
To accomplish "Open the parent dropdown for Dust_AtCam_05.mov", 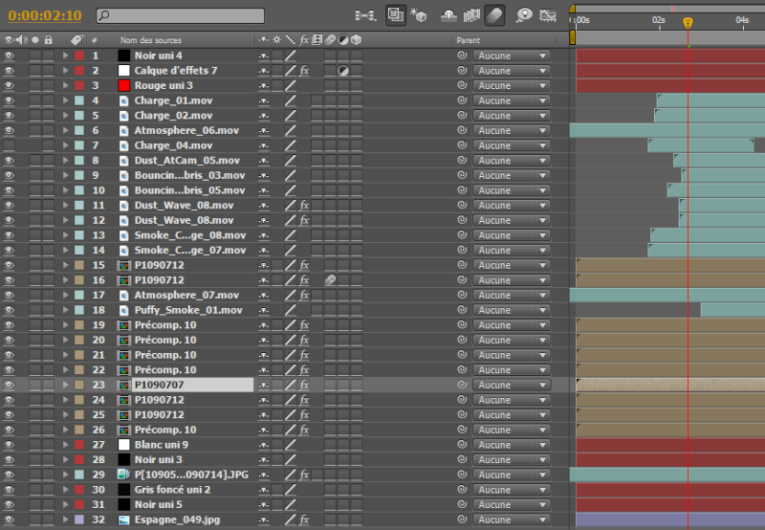I will (511, 161).
